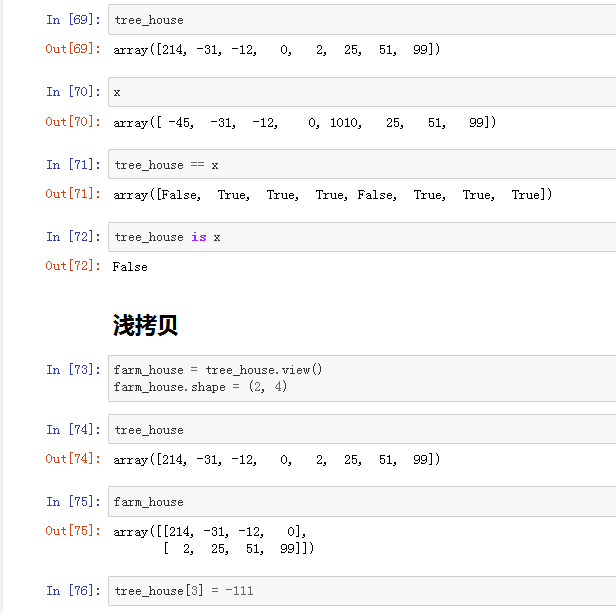Click the purple 'is' keyword in cell 72
The height and width of the screenshot is (612, 616).
click(x=199, y=237)
